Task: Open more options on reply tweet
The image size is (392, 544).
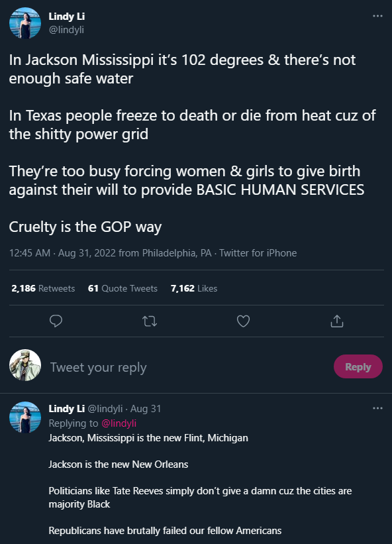Action: point(377,408)
